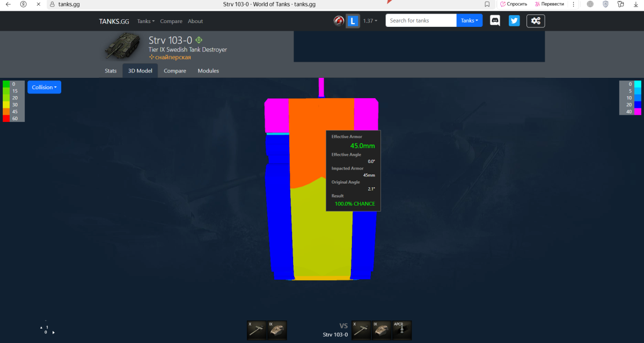Expand the Collision mode dropdown
This screenshot has width=644, height=343.
(x=44, y=87)
